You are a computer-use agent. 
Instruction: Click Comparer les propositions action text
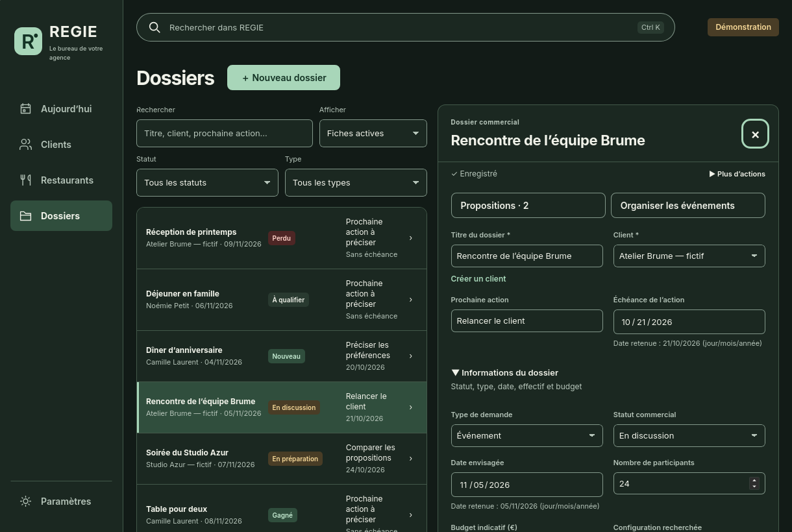(x=371, y=453)
